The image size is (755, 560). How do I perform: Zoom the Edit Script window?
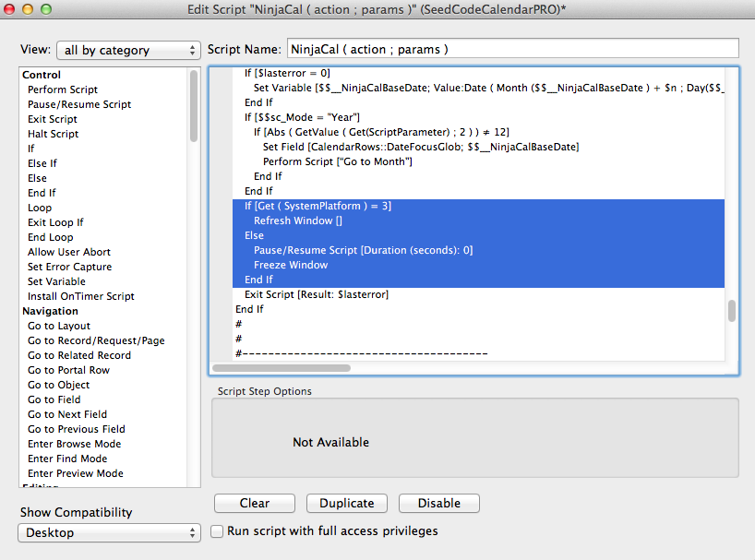[46, 9]
